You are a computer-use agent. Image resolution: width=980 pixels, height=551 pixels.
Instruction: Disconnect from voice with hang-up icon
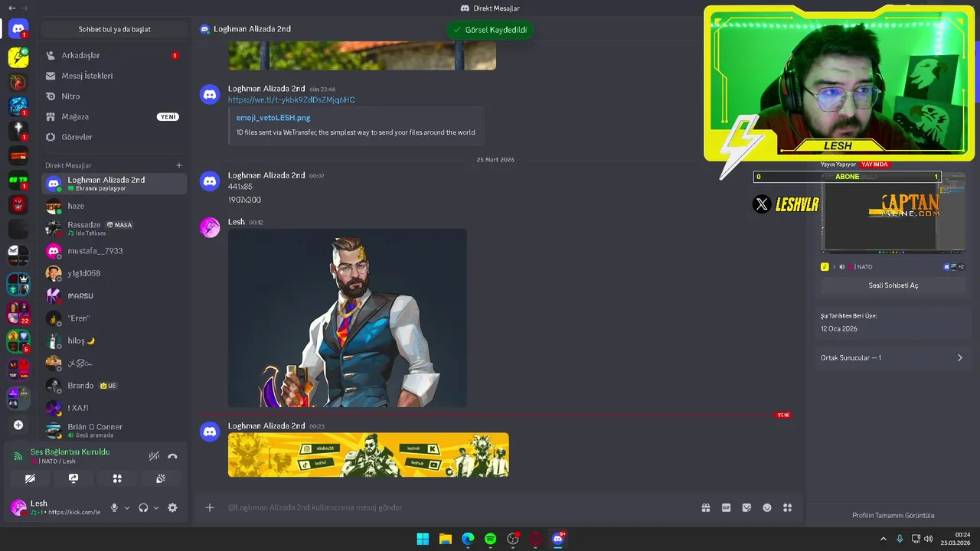click(172, 456)
